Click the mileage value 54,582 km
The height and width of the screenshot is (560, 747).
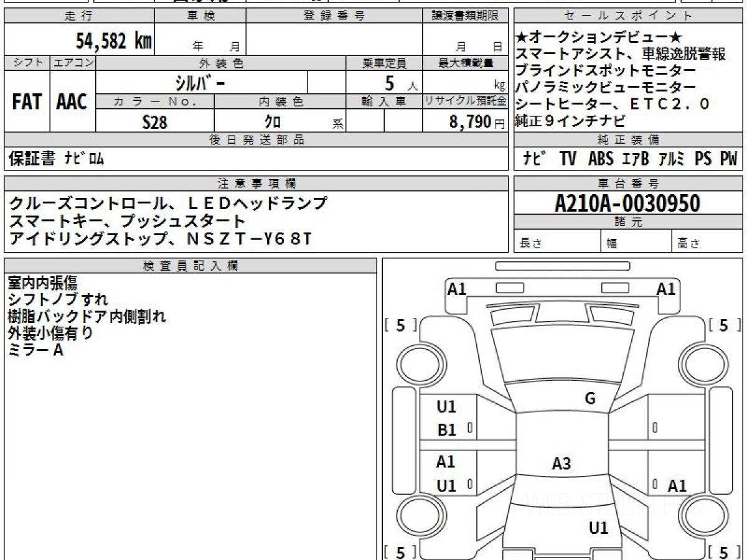tap(114, 41)
